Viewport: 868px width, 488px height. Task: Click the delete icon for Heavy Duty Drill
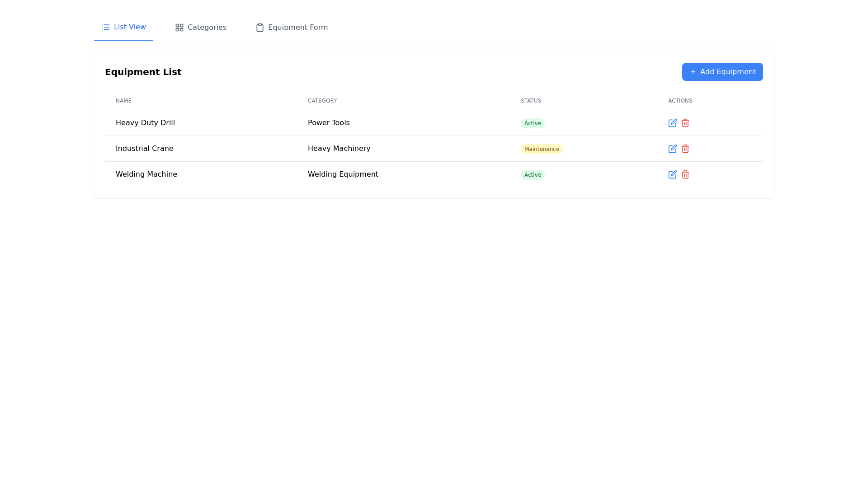685,123
